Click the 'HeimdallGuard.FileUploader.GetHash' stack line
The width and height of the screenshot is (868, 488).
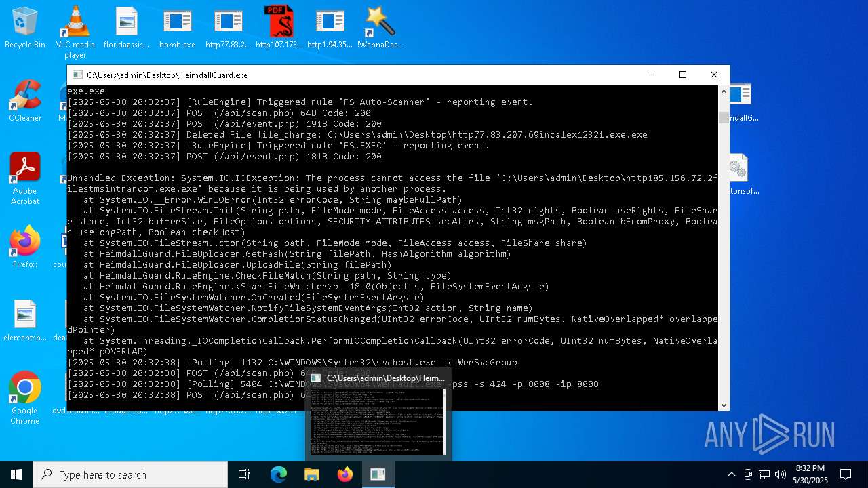297,254
